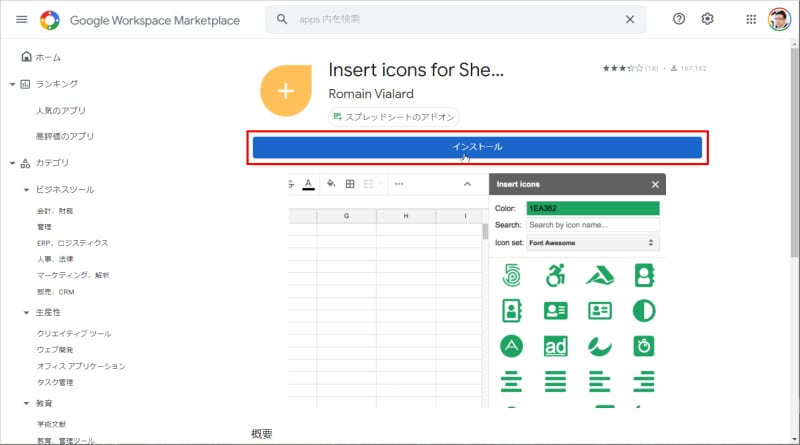Image resolution: width=800 pixels, height=445 pixels.
Task: Open the help question mark icon
Action: pos(679,19)
